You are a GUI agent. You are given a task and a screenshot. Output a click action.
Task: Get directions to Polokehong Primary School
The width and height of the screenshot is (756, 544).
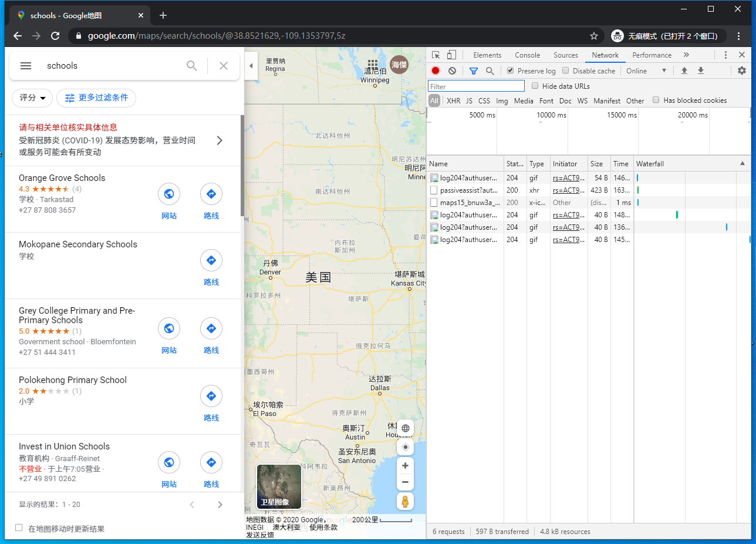(211, 396)
